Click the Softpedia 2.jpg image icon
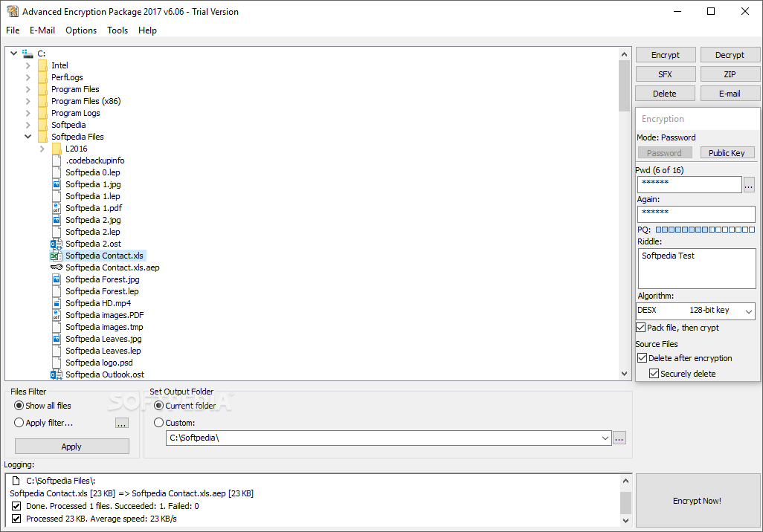Screen dimensions: 763x532 pos(57,220)
